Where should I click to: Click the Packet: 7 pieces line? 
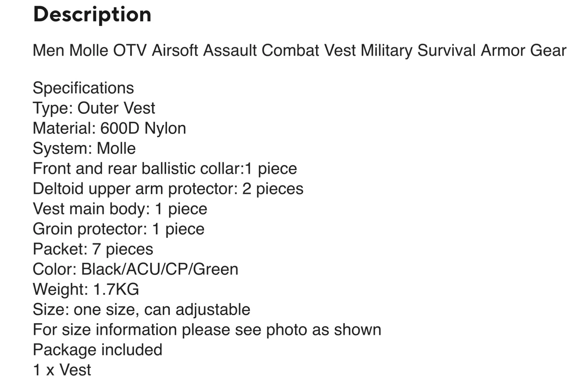tap(93, 249)
